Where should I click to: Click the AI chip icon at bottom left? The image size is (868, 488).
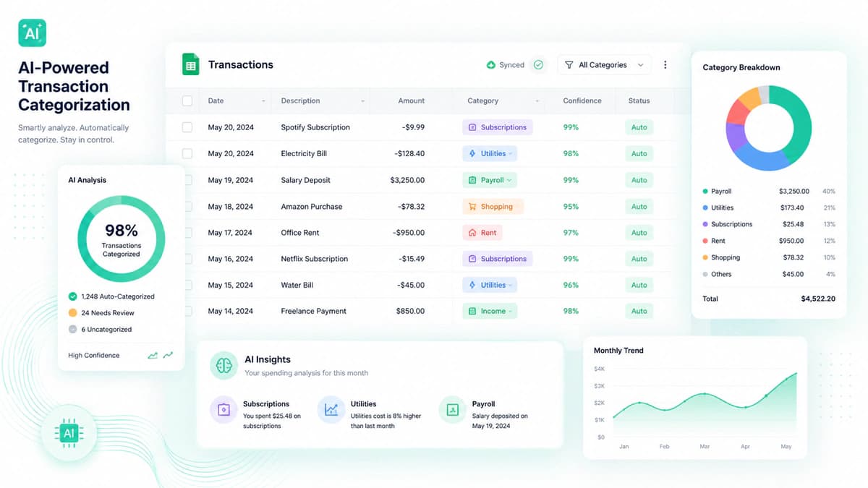point(69,433)
